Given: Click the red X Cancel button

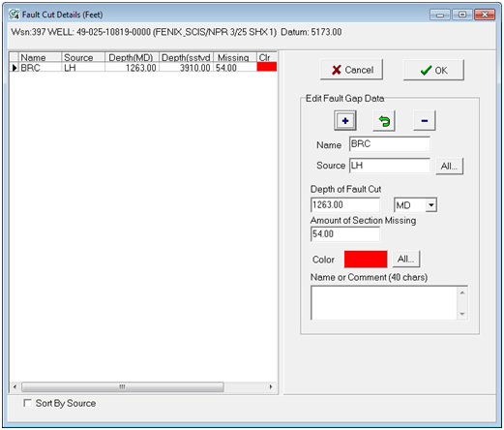Looking at the screenshot, I should pos(351,70).
